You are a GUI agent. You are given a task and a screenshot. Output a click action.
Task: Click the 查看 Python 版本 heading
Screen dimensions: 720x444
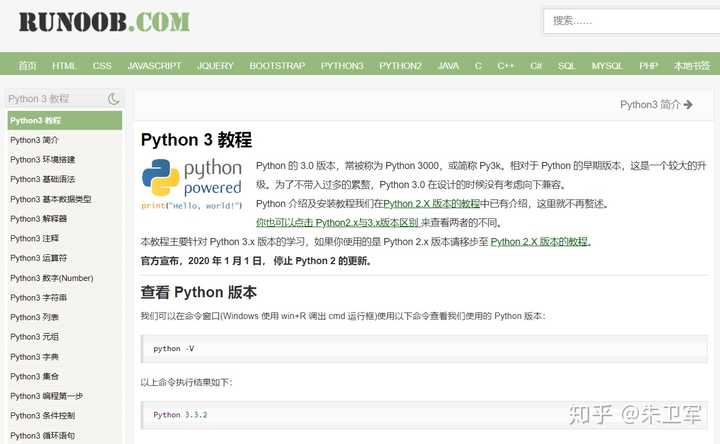pyautogui.click(x=198, y=292)
